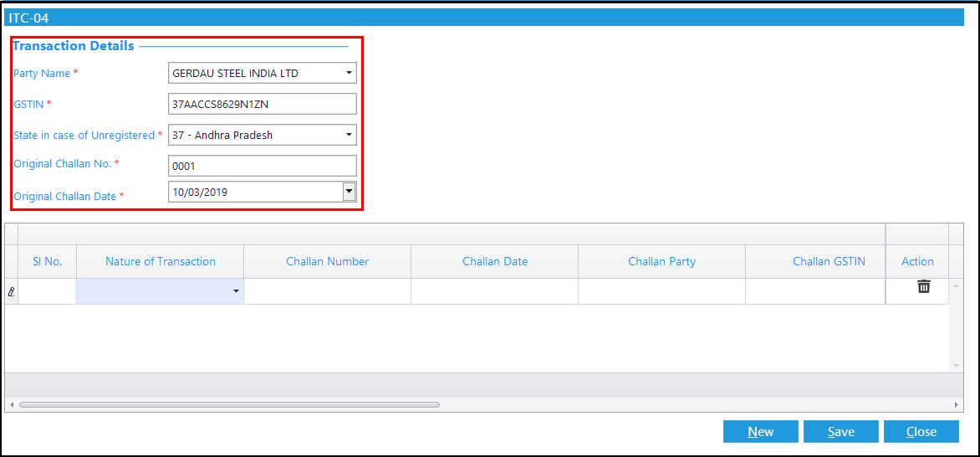Click the row edit pencil indicator
This screenshot has height=457, width=980.
click(11, 291)
